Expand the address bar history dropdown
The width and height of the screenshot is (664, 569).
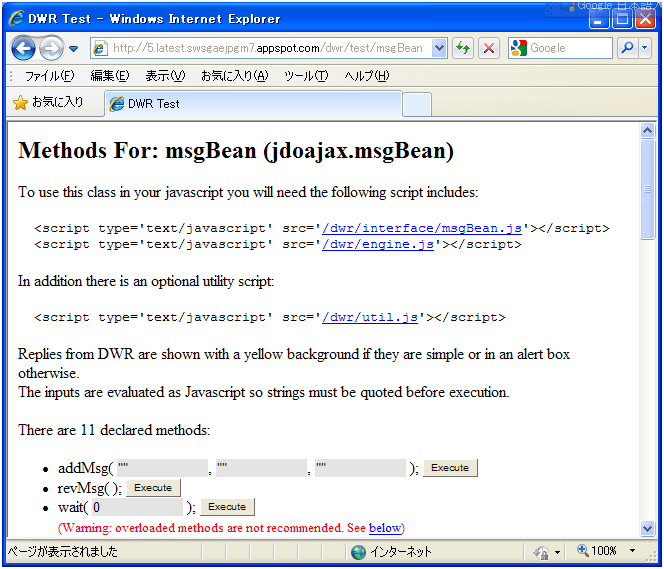point(440,48)
